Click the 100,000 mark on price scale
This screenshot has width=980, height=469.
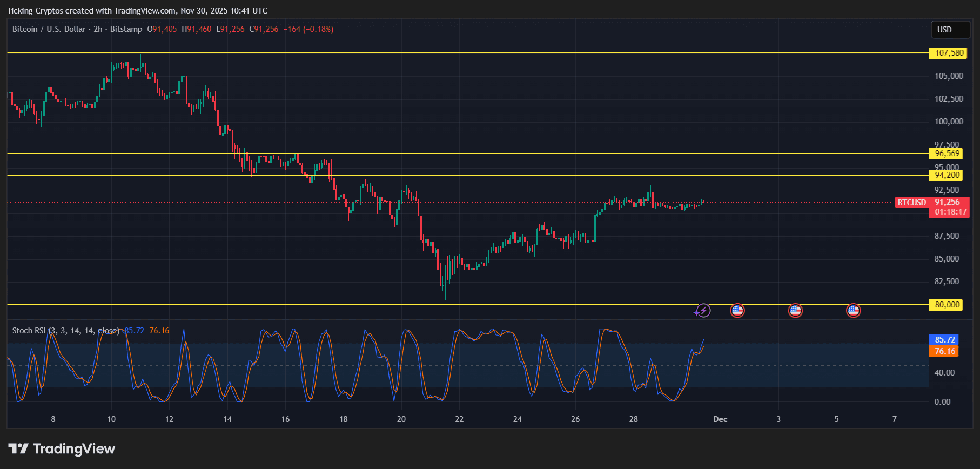(x=949, y=122)
